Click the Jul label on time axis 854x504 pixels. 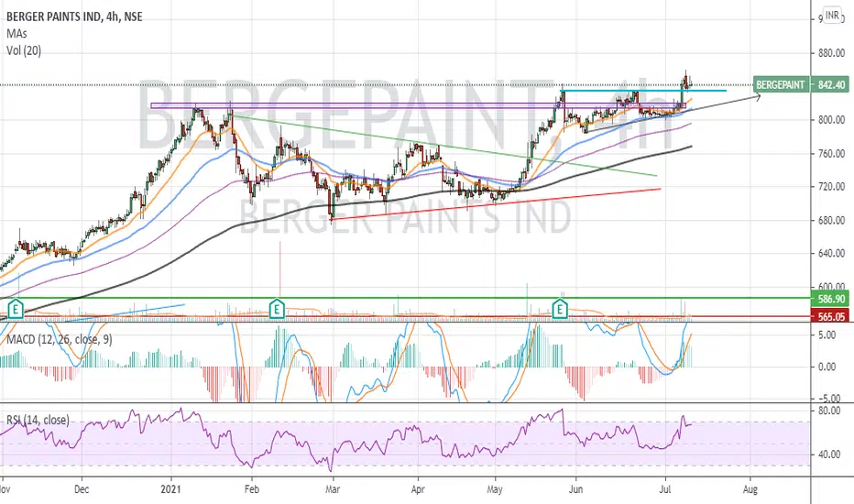(665, 490)
